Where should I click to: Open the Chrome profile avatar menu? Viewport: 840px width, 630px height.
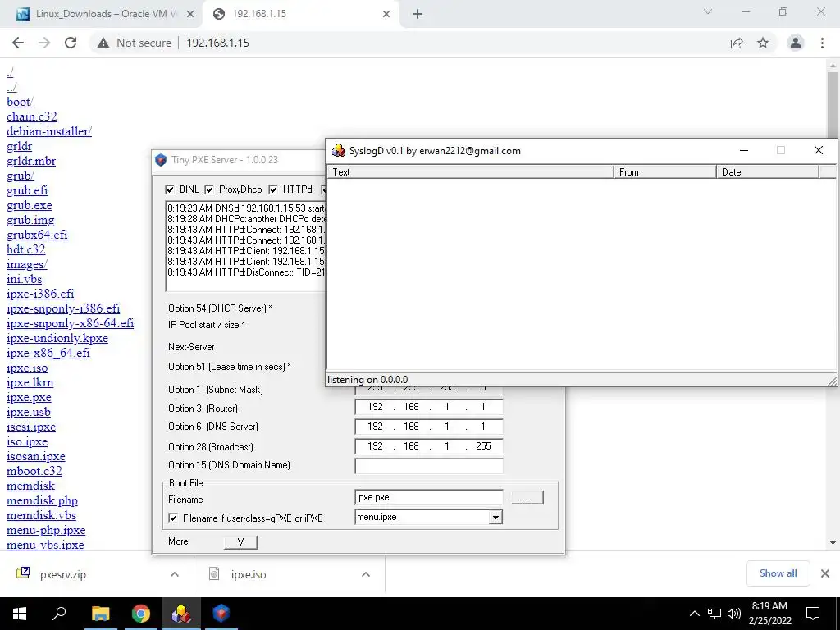tap(796, 43)
